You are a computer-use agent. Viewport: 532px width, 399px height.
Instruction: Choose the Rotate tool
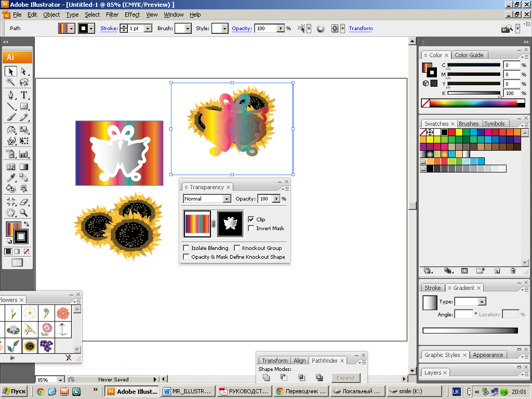tap(10, 129)
